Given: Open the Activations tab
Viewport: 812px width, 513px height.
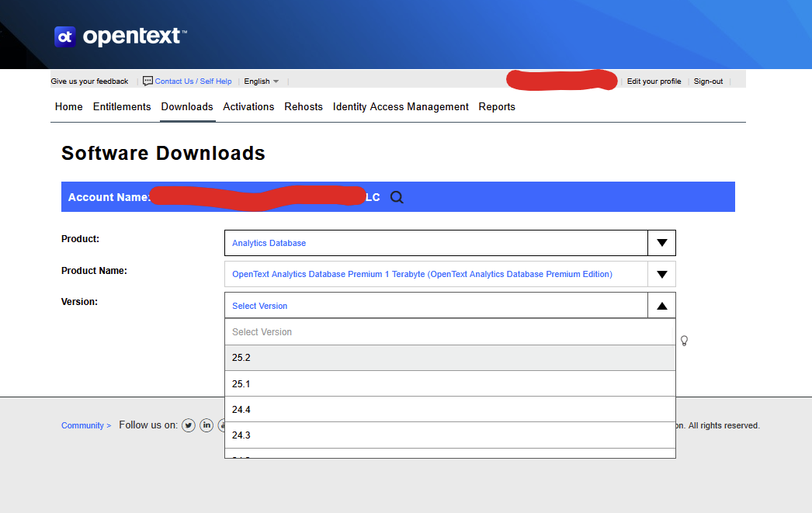Looking at the screenshot, I should [x=248, y=106].
